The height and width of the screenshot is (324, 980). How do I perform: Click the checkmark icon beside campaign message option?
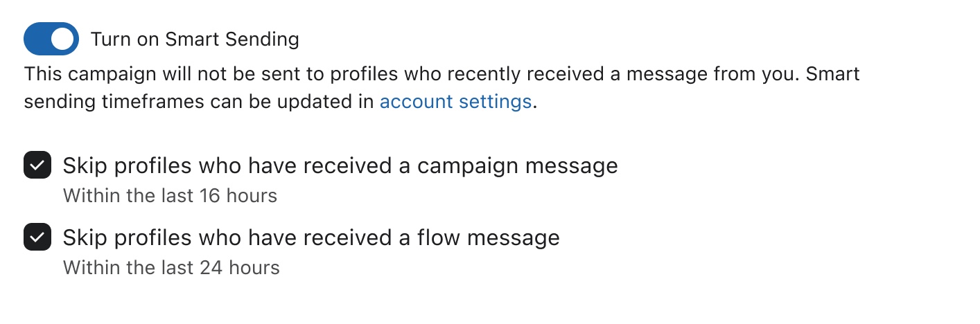pos(37,166)
